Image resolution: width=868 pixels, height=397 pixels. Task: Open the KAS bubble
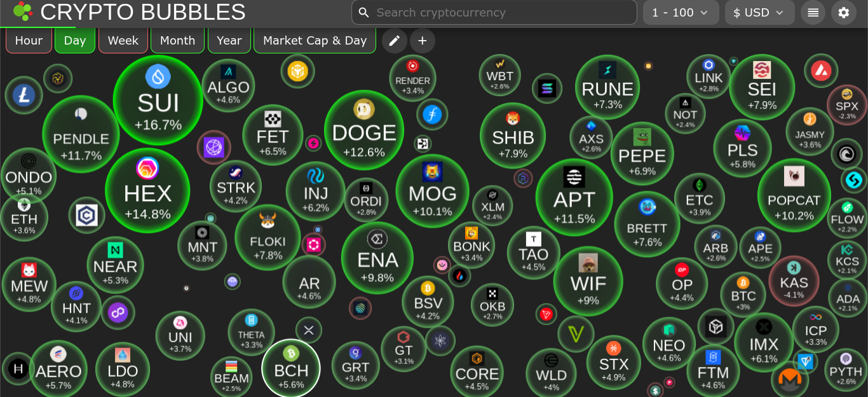tap(794, 281)
